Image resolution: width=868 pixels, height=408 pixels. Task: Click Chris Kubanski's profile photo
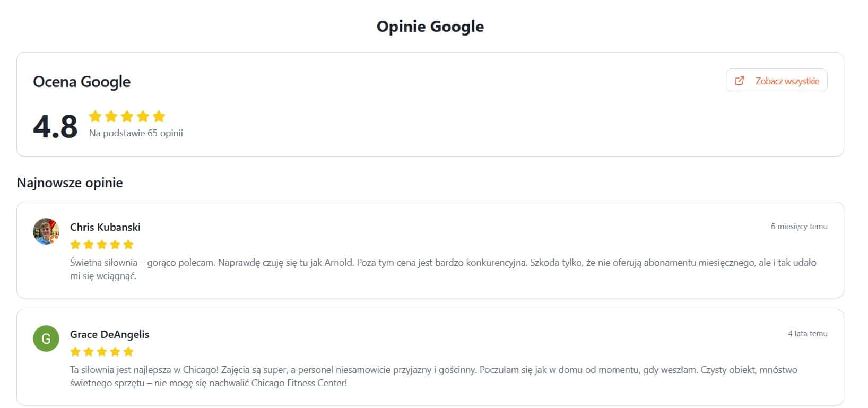click(46, 231)
